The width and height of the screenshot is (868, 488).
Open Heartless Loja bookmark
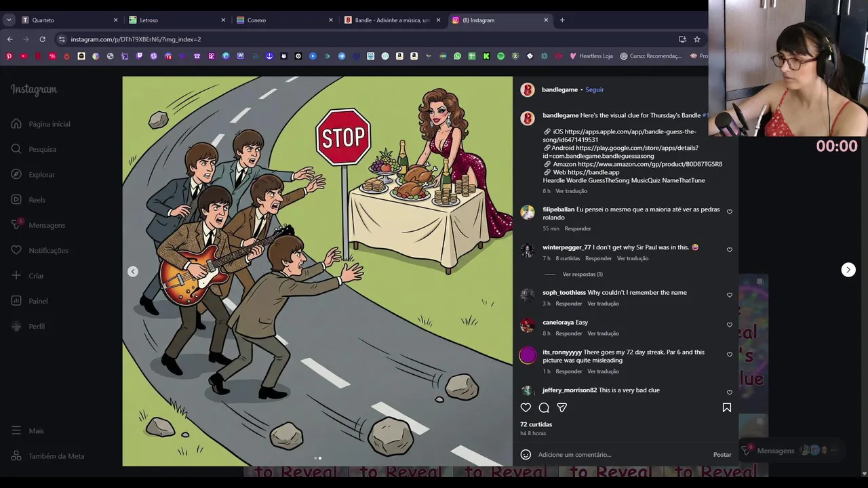(591, 56)
